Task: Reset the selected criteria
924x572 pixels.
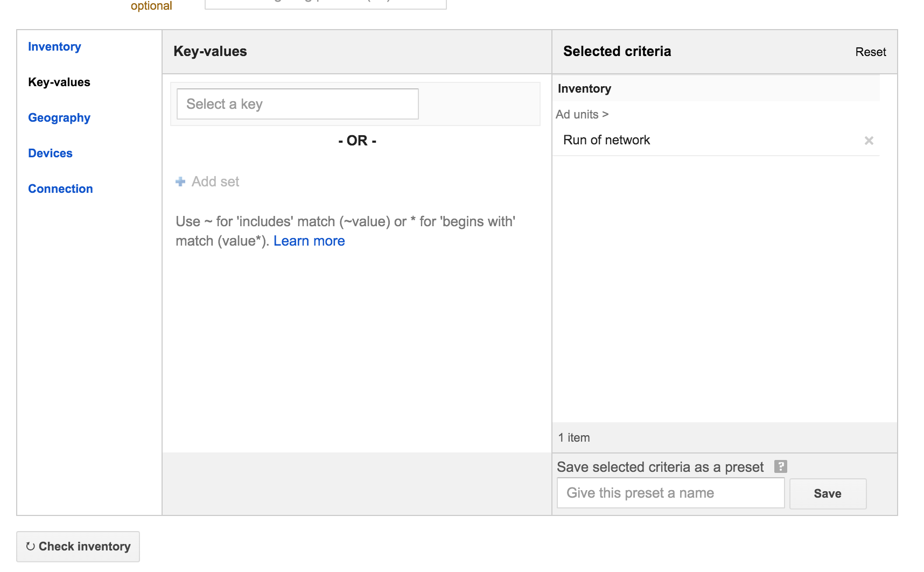Action: pyautogui.click(x=870, y=52)
